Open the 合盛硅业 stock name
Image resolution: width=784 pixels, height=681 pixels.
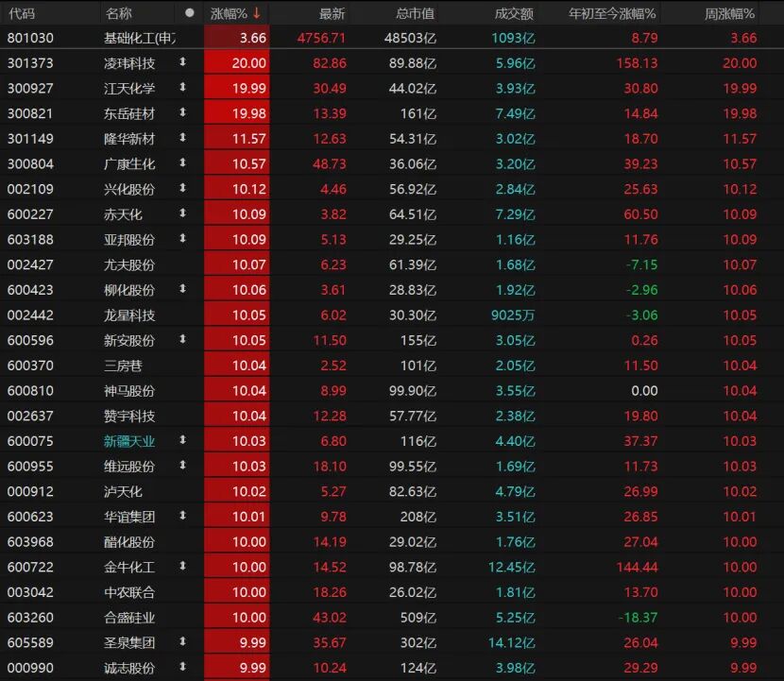click(129, 618)
